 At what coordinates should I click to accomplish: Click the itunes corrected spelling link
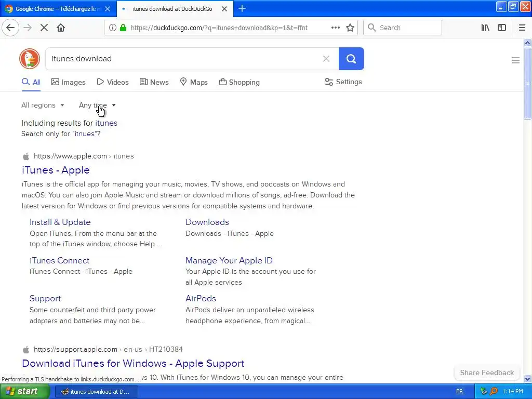point(106,123)
